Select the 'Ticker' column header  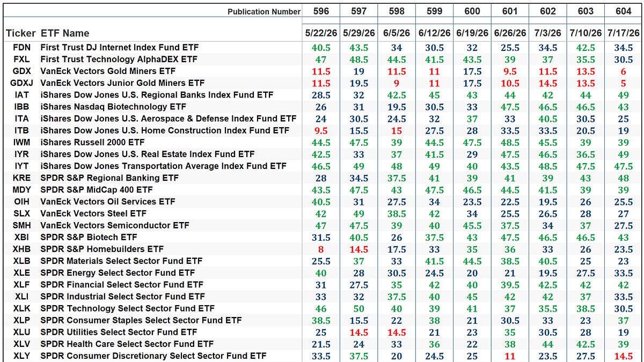[x=20, y=33]
